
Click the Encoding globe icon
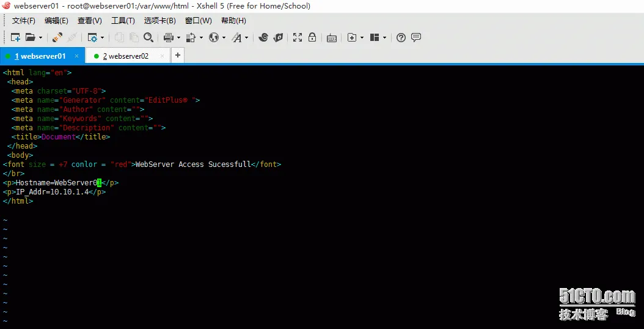click(214, 37)
